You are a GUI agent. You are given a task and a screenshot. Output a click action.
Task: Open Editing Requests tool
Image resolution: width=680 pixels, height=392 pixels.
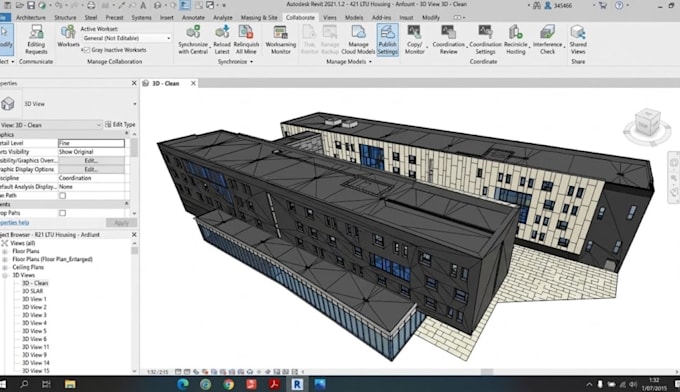pos(36,39)
